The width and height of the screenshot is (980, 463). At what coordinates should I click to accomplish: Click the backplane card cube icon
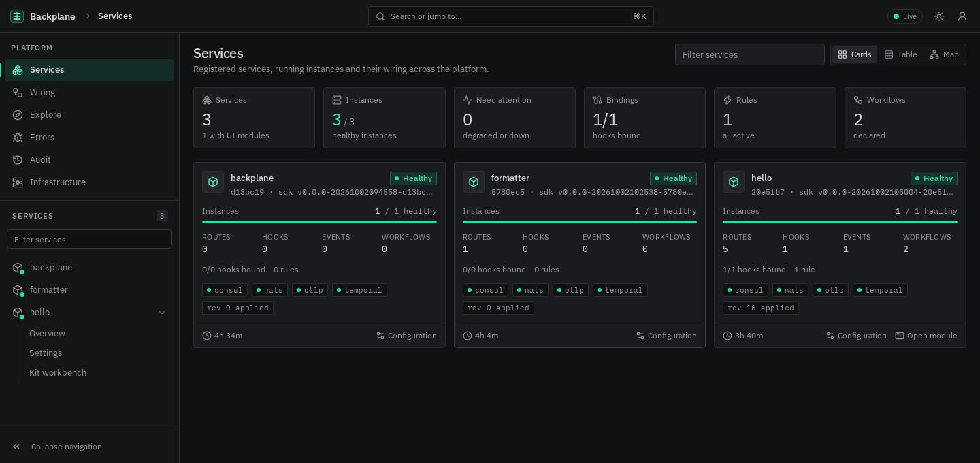click(213, 182)
